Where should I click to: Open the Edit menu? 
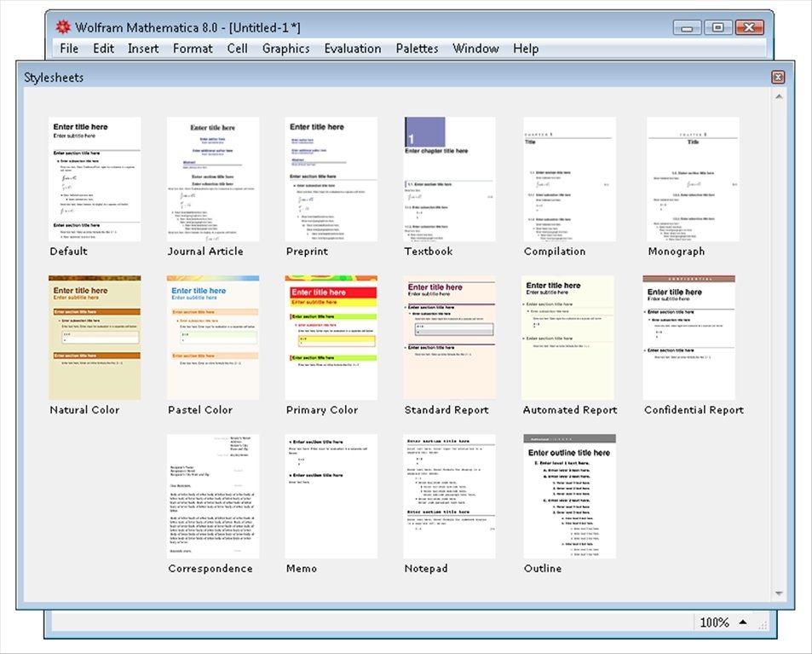click(103, 49)
